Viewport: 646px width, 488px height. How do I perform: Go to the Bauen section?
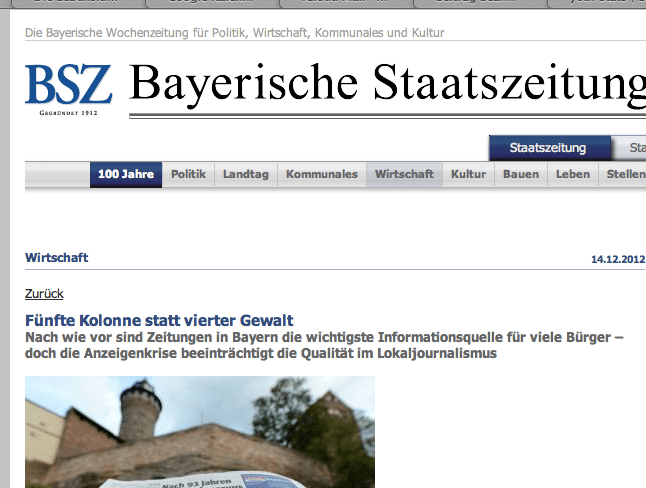click(521, 175)
